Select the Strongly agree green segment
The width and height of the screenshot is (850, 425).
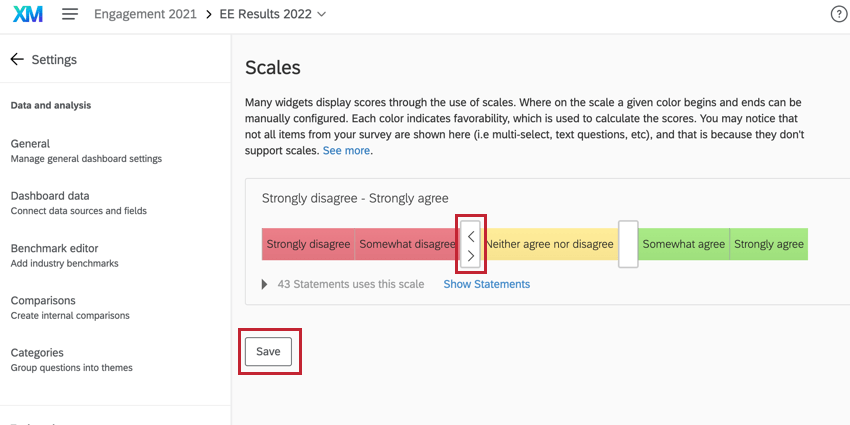tap(768, 244)
